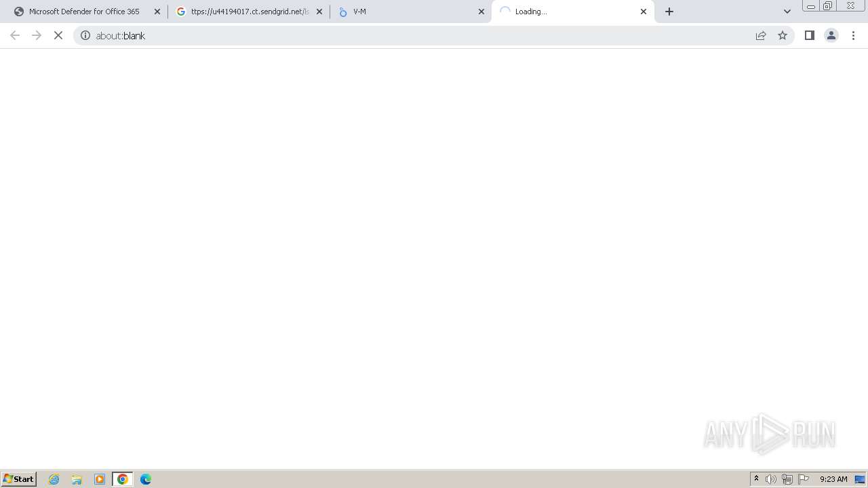Screen dimensions: 868x488
Task: Click Show Desktop button in tray
Action: [x=860, y=479]
